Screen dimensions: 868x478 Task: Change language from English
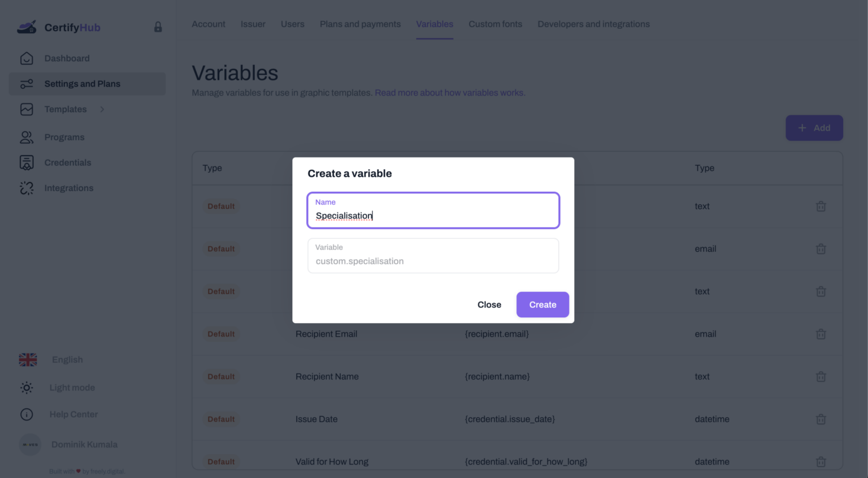[x=67, y=359]
